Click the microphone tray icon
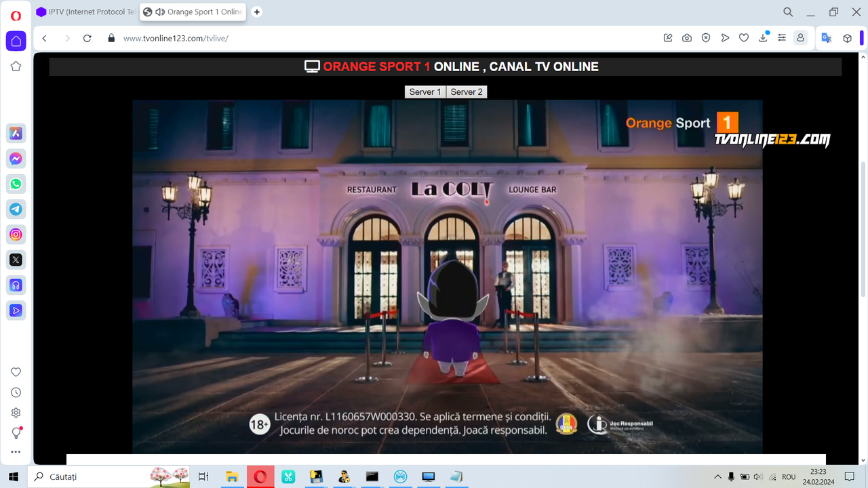 (x=731, y=476)
